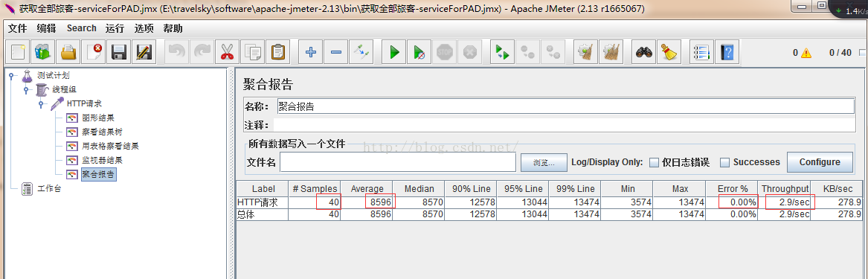Open the 编辑 menu
The height and width of the screenshot is (279, 868).
pos(47,28)
